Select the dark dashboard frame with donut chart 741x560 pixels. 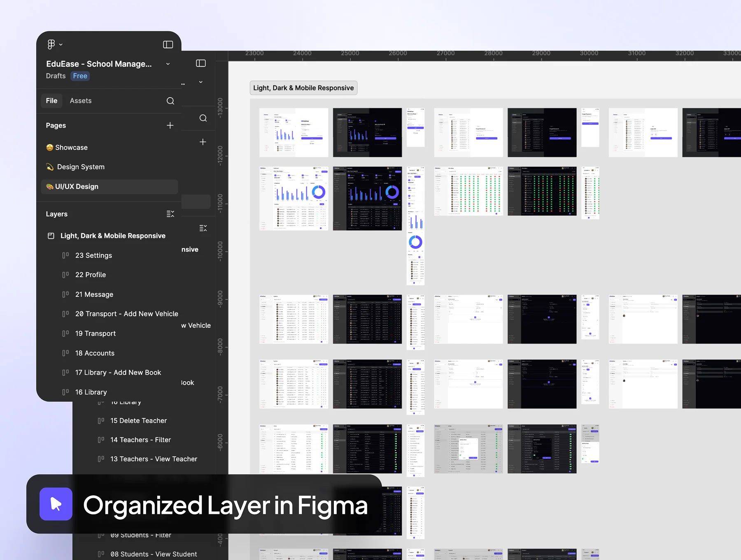pos(367,198)
